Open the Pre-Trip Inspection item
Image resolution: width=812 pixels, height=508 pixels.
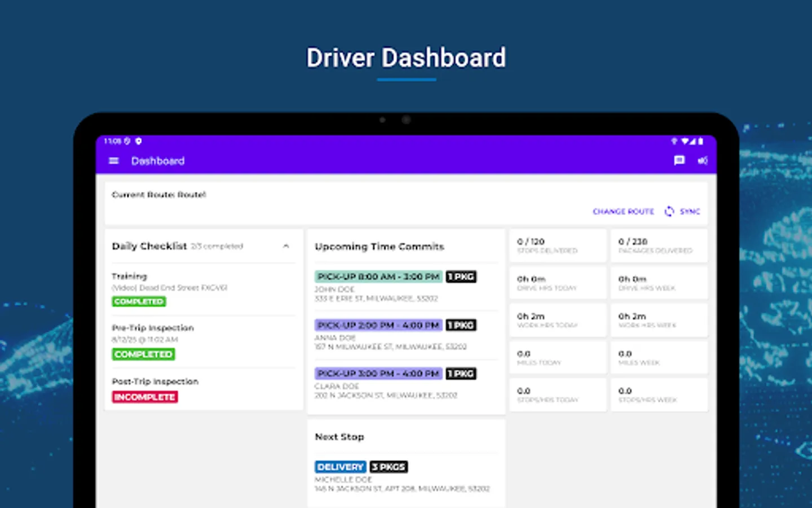pos(204,341)
